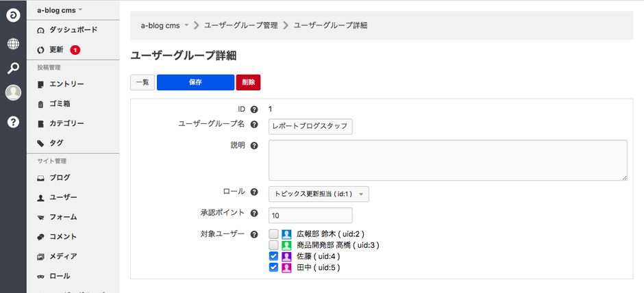Viewport: 644px width, 293px height.
Task: Open the search magnifier icon
Action: coord(13,68)
